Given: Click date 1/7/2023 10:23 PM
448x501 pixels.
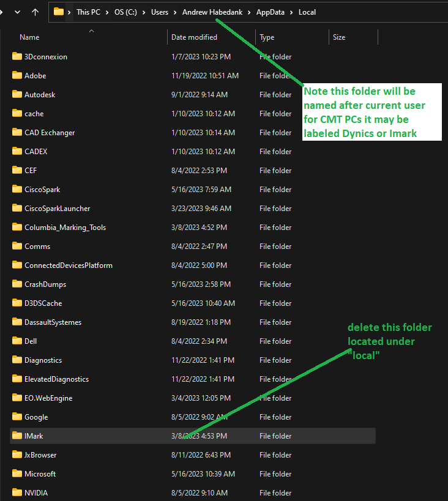Looking at the screenshot, I should (201, 57).
